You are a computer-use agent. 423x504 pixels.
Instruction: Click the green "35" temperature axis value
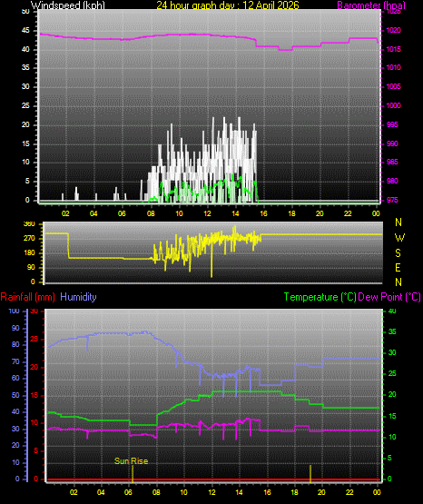tap(392, 331)
